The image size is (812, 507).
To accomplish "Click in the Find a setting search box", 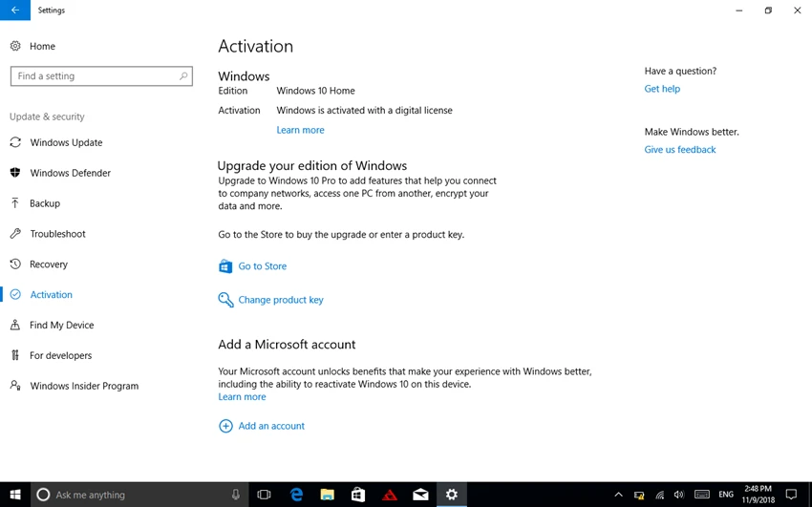I will tap(101, 76).
